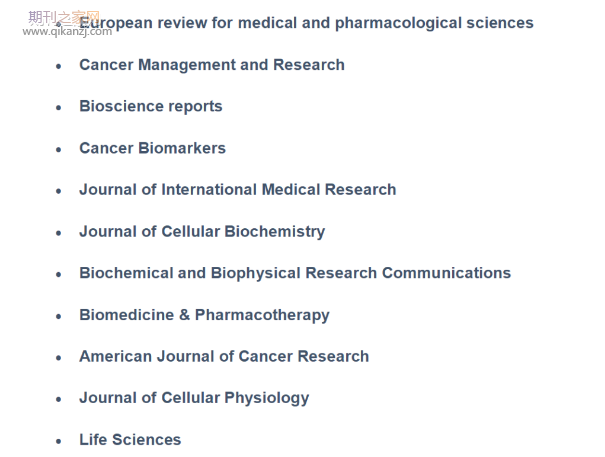Click the bullet next to Biomedicine & Pharmacotherapy

pos(59,317)
